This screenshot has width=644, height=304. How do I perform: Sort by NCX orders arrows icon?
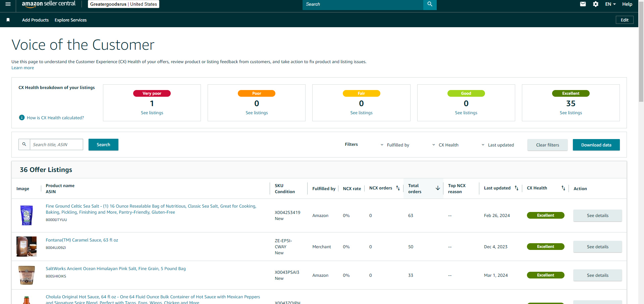coord(398,188)
